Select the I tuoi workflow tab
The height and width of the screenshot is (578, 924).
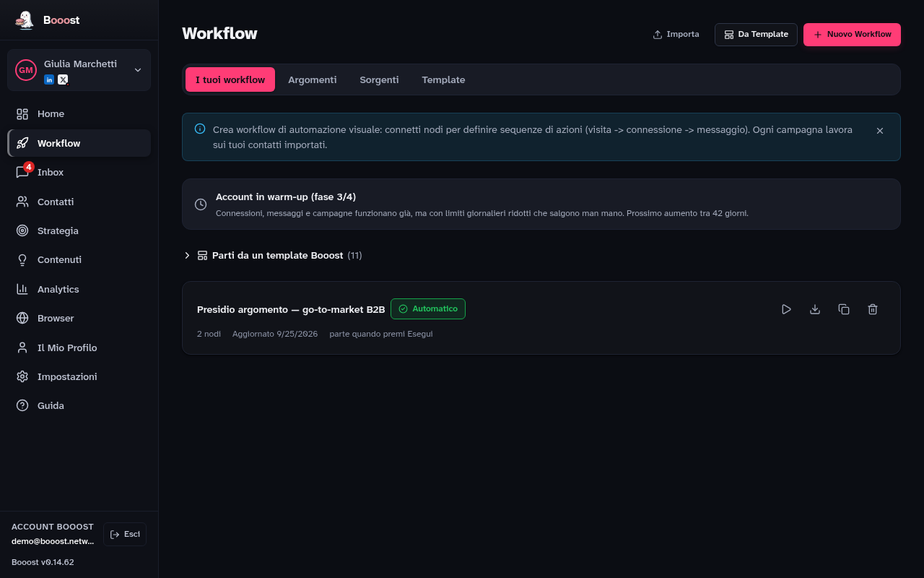tap(230, 79)
